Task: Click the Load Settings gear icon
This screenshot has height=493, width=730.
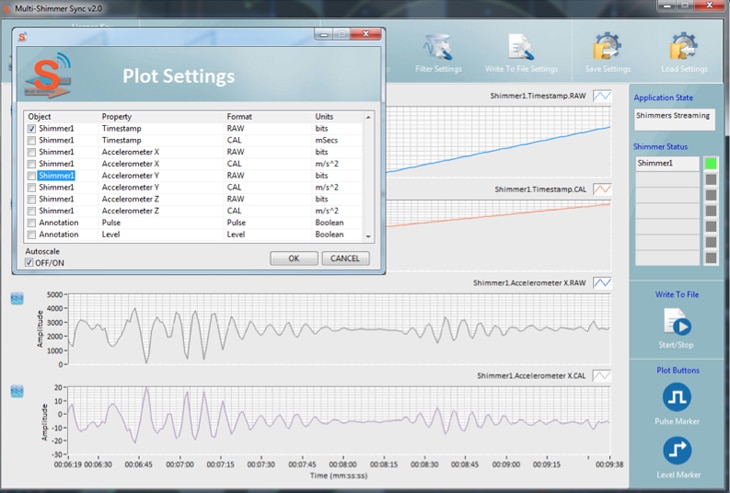Action: [683, 47]
